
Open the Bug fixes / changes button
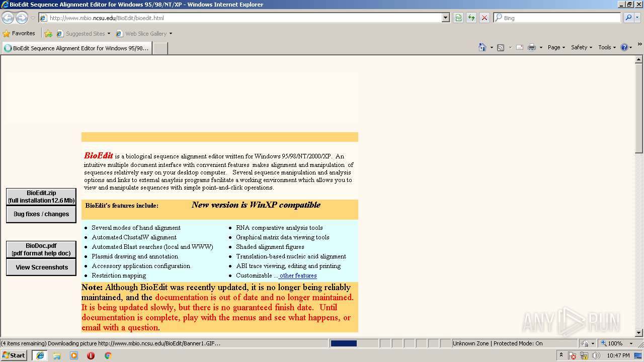(x=41, y=214)
